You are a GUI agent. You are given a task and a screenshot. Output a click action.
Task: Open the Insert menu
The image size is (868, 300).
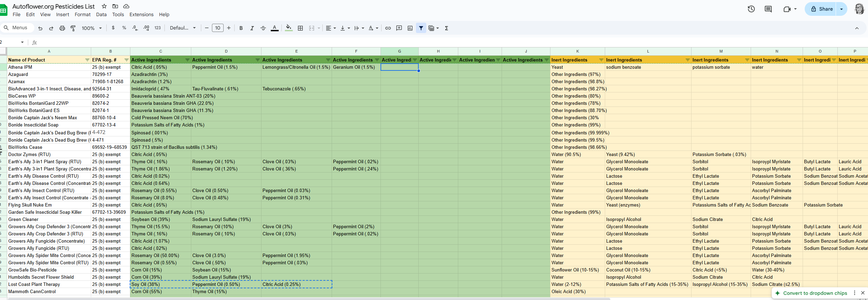(63, 14)
